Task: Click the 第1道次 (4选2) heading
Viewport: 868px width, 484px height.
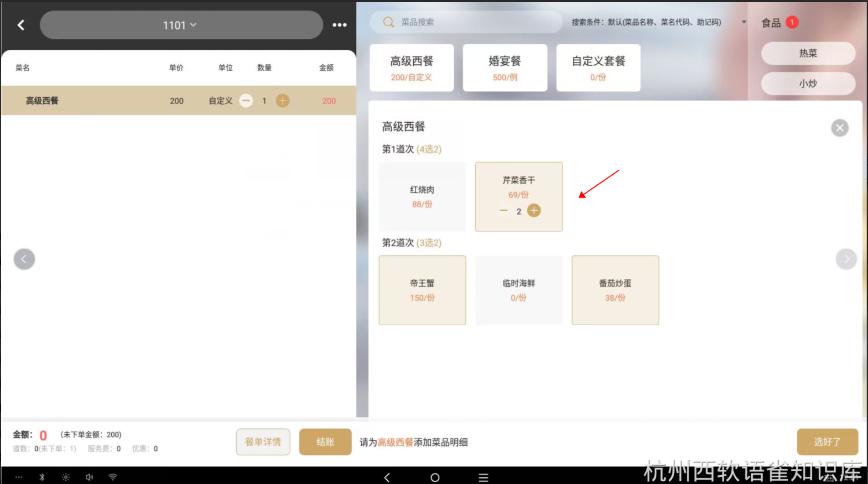Action: (x=411, y=149)
